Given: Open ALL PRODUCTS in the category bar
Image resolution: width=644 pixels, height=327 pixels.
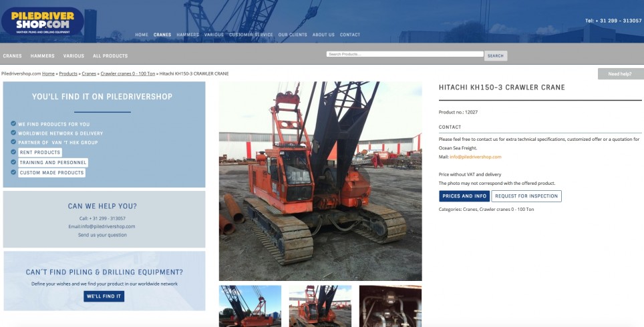Looking at the screenshot, I should coord(110,56).
